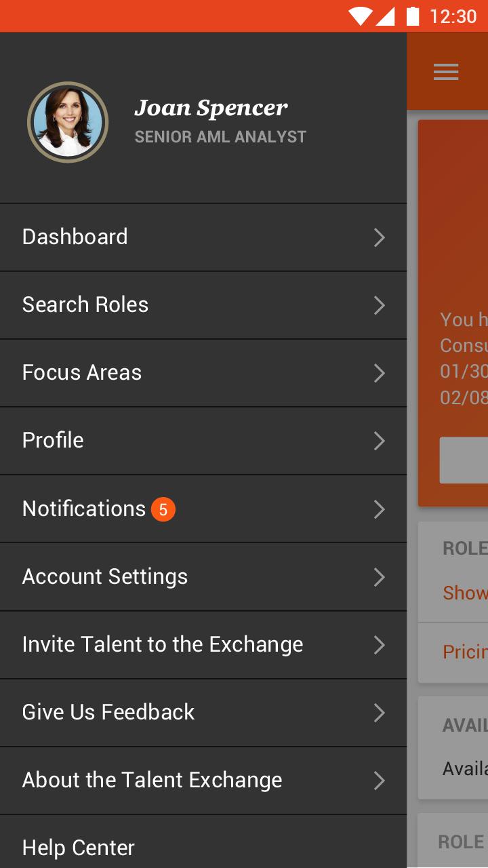
Task: Go to Help Center
Action: 203,842
